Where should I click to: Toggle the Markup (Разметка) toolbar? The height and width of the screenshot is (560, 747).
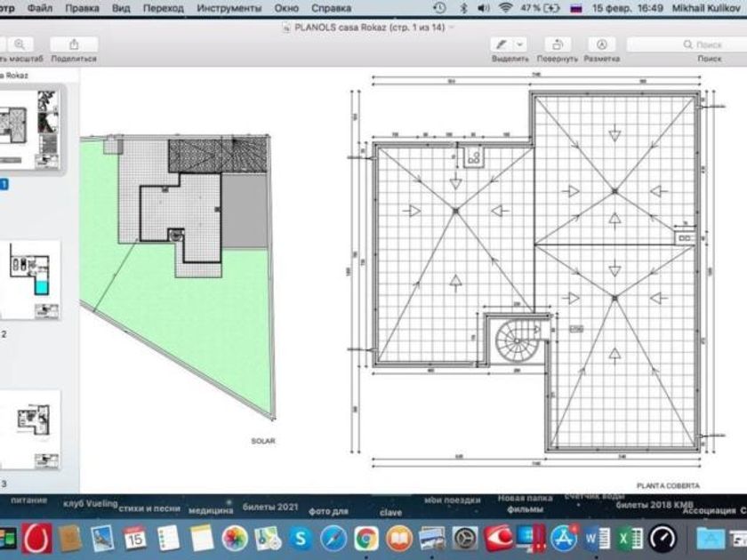[602, 44]
